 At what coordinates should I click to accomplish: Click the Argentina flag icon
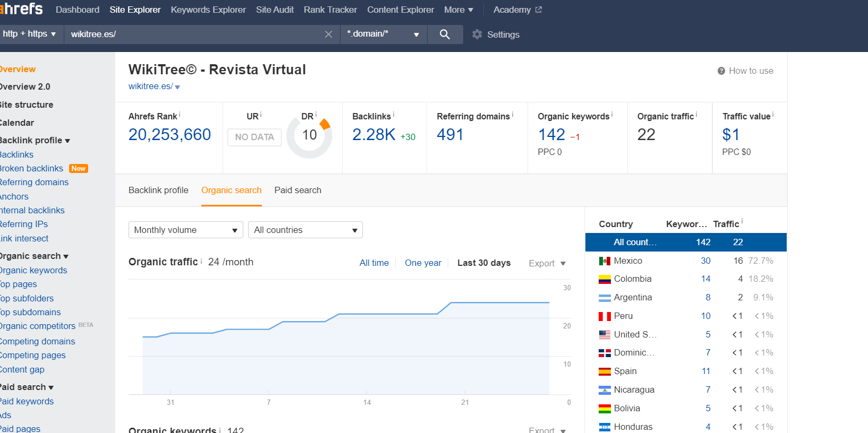(605, 298)
